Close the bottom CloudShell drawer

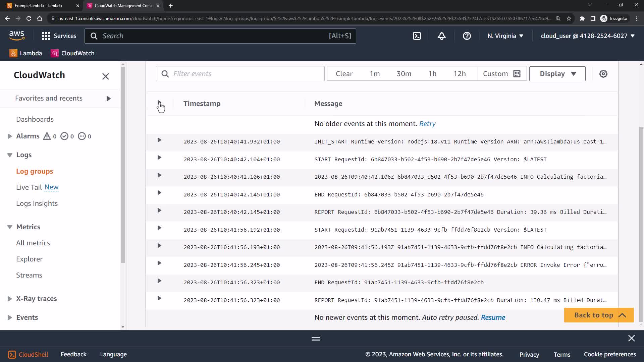click(x=631, y=338)
